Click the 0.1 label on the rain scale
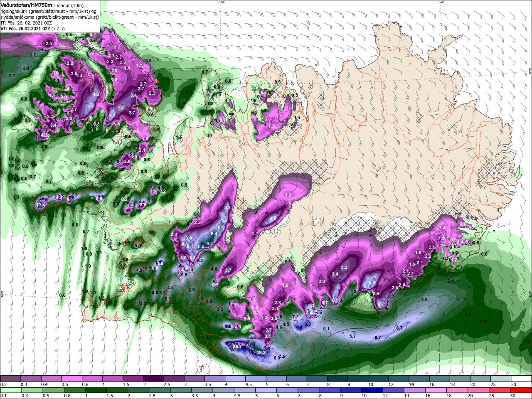This screenshot has width=532, height=399. click(x=3, y=396)
